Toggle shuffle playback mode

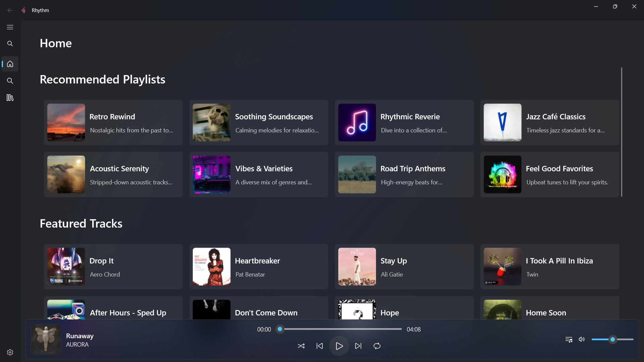point(301,346)
